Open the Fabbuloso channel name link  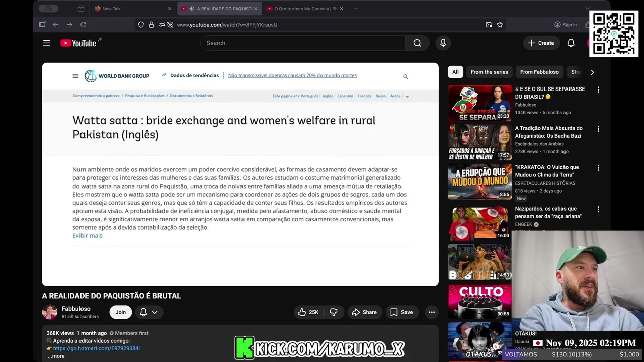[x=76, y=309]
